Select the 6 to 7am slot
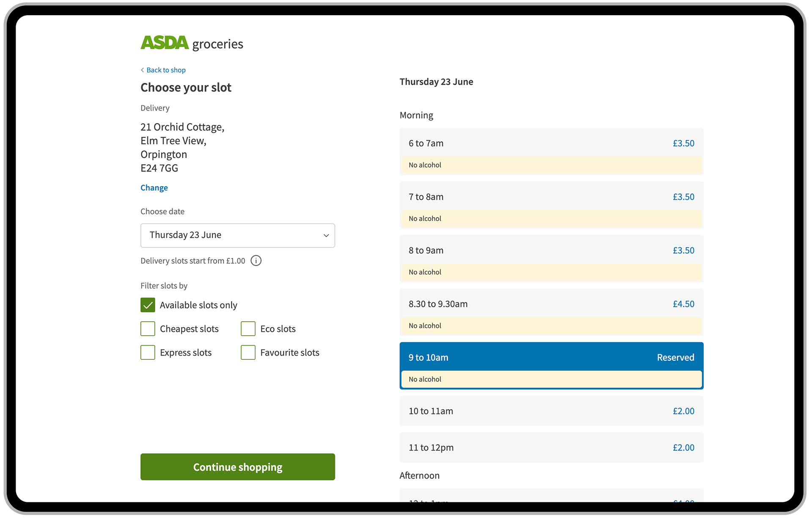This screenshot has height=521, width=812. 551,143
